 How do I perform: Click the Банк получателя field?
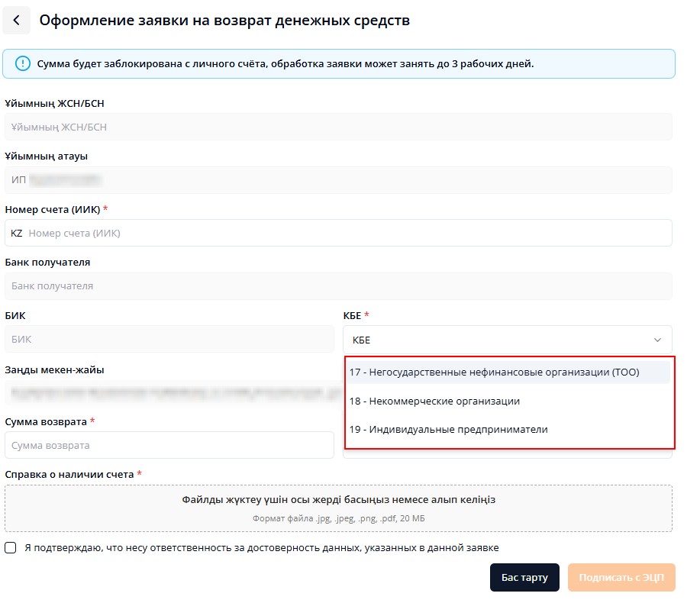click(338, 286)
